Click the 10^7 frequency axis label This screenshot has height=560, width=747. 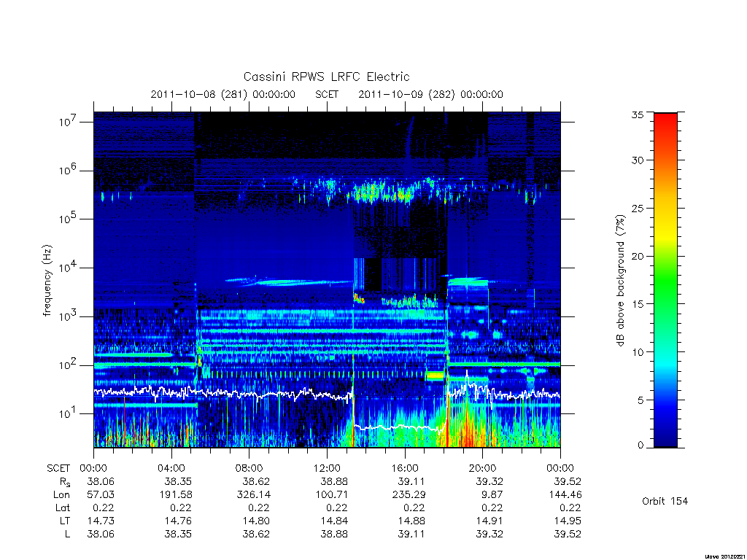tap(68, 122)
